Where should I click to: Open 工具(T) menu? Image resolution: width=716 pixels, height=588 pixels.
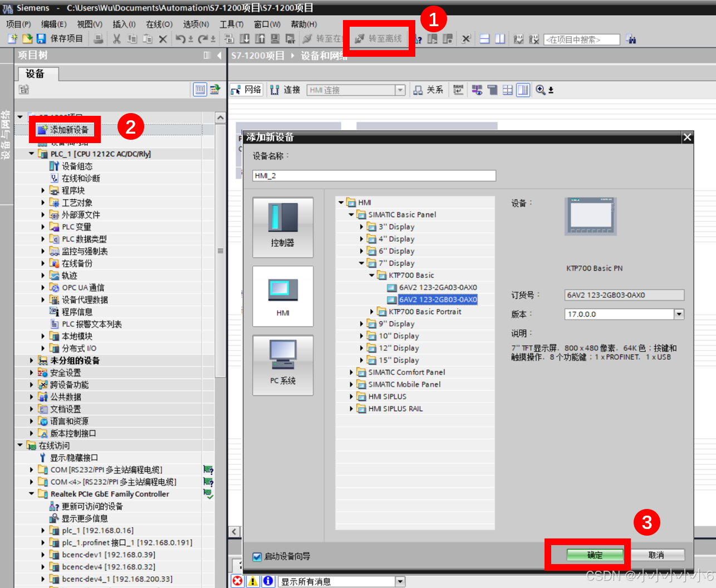[232, 24]
